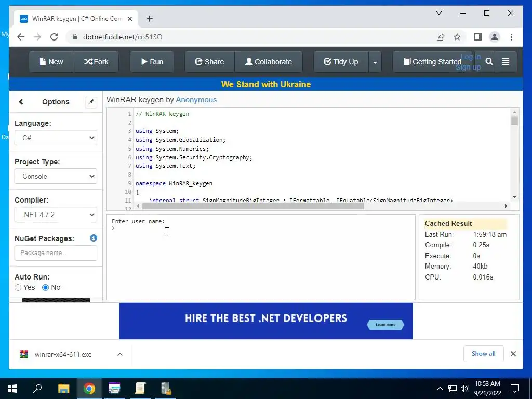Click the Chrome taskbar icon

tap(89, 389)
